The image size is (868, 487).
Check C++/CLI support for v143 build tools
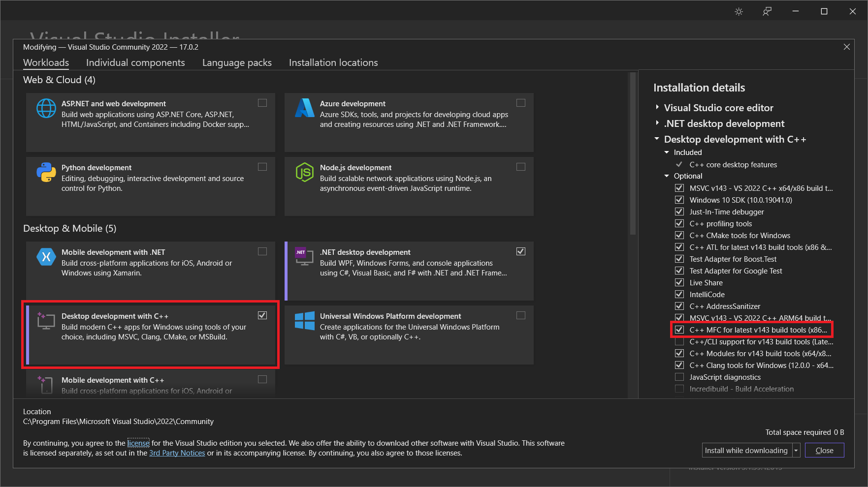pos(679,341)
